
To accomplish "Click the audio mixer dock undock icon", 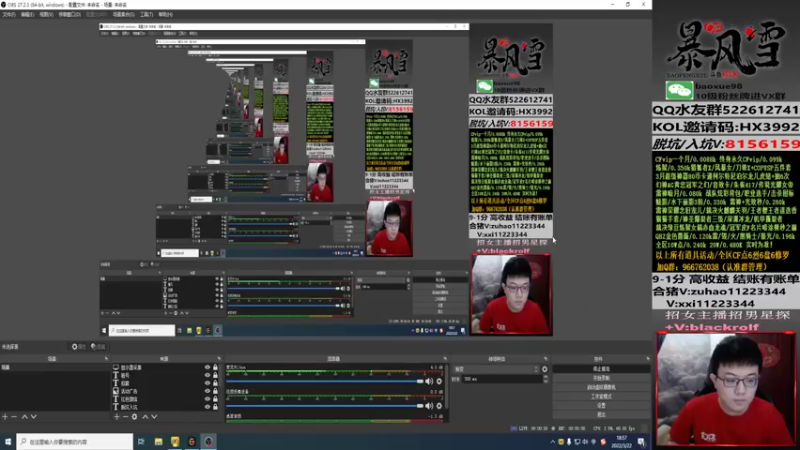I will (x=445, y=359).
